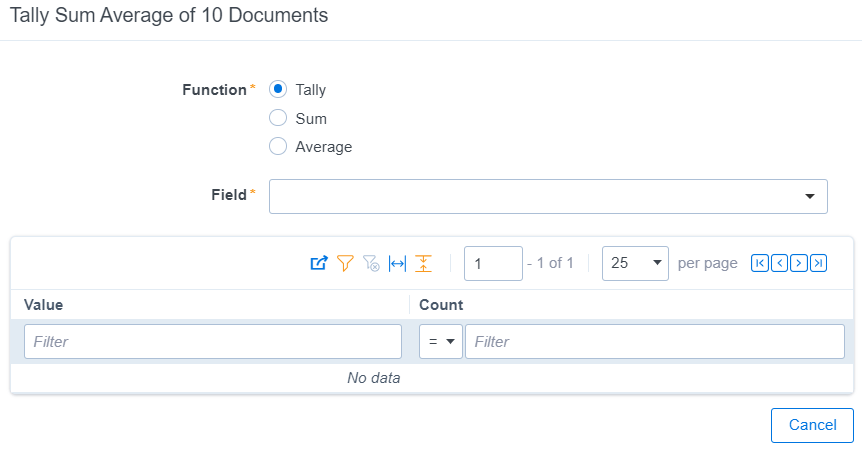Go to last page of results
Image resolution: width=862 pixels, height=449 pixels.
click(x=819, y=263)
